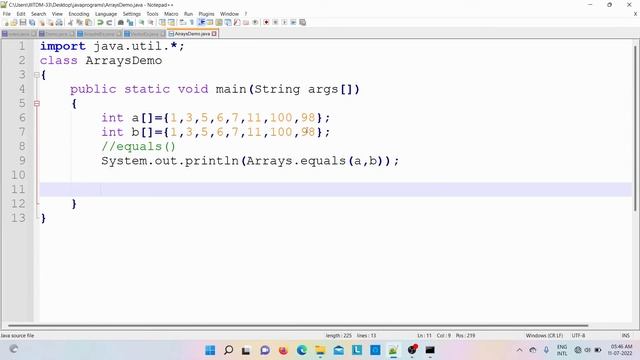Toggle synchronized vertical scrolling icon
Viewport: 640px width, 360px height.
pyautogui.click(x=162, y=22)
